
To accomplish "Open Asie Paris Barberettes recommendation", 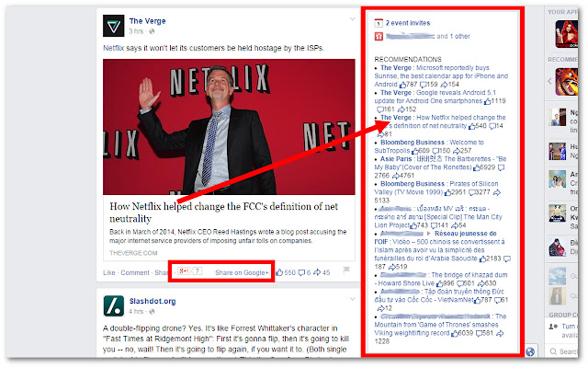I will click(x=440, y=167).
